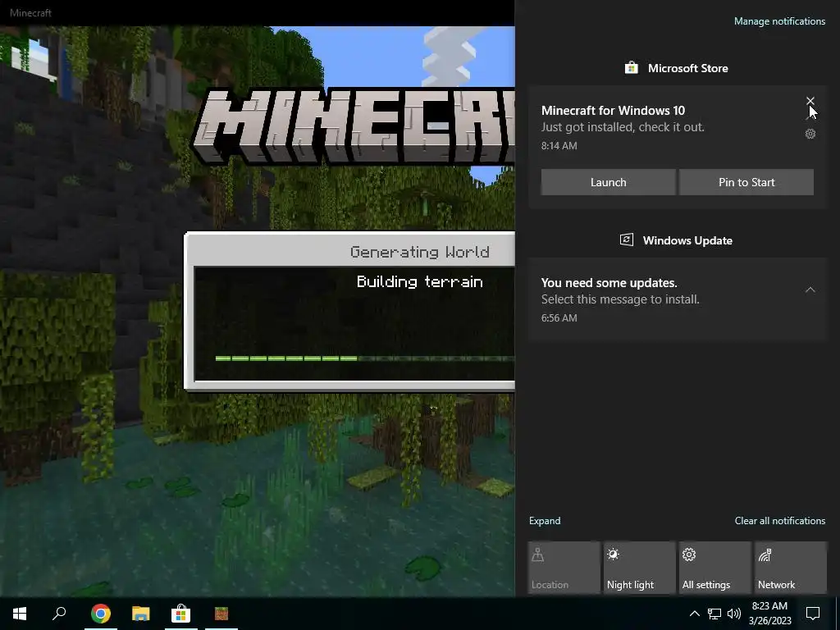Click the Generating World progress bar

[365, 358]
